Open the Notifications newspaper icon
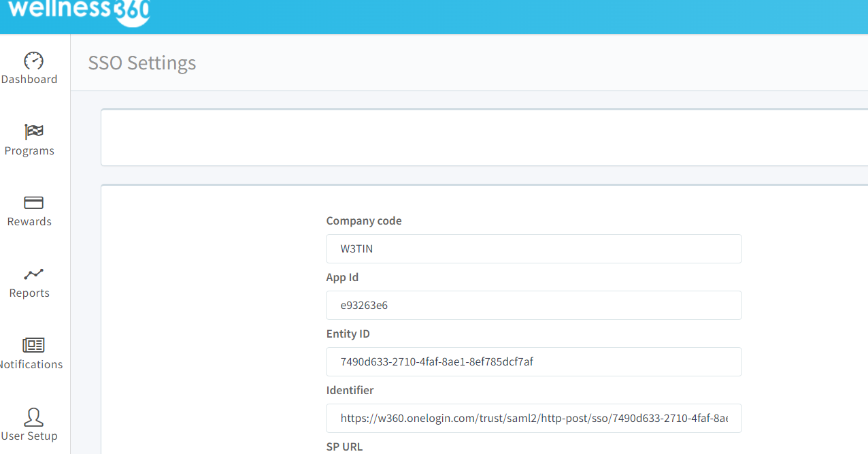Screen dimensions: 868x454 33,345
